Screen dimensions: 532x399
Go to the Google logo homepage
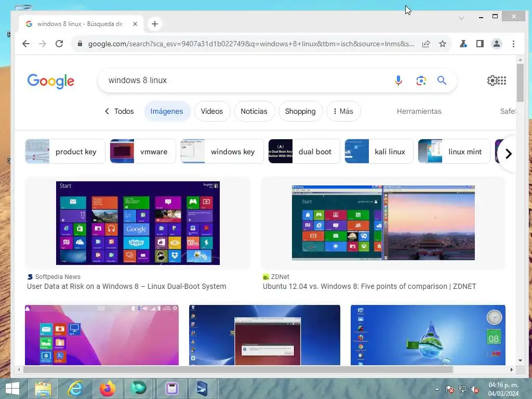tap(50, 81)
